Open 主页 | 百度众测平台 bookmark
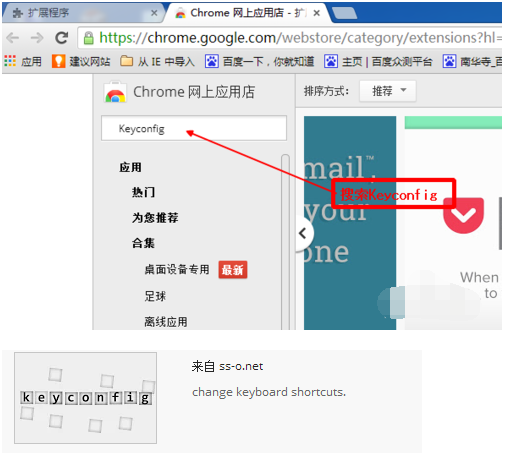Screen dimensions: 506x456 pos(378,61)
